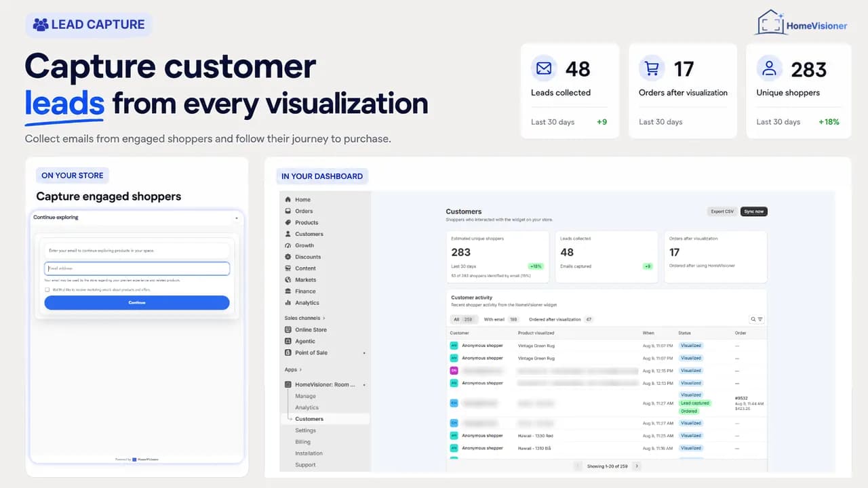Open search and filter in Customer activity
868x488 pixels.
[x=757, y=319]
